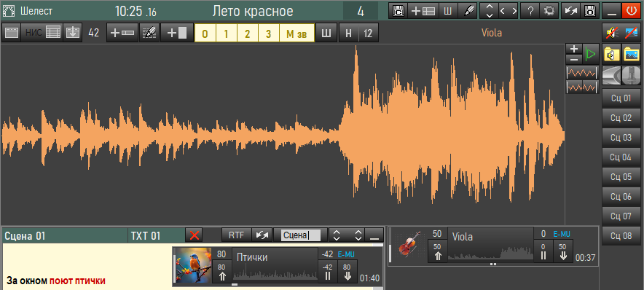
Task: Click the text edit pencil-on-lines icon
Action: coord(149,33)
